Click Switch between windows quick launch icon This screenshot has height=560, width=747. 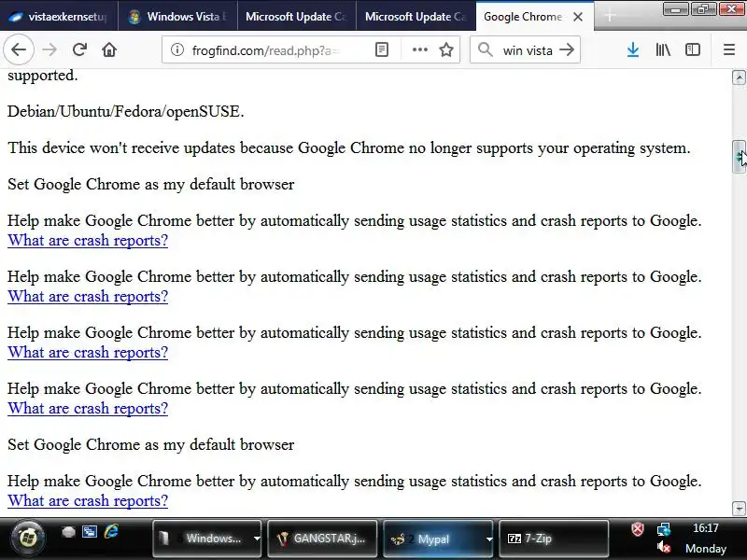(89, 531)
